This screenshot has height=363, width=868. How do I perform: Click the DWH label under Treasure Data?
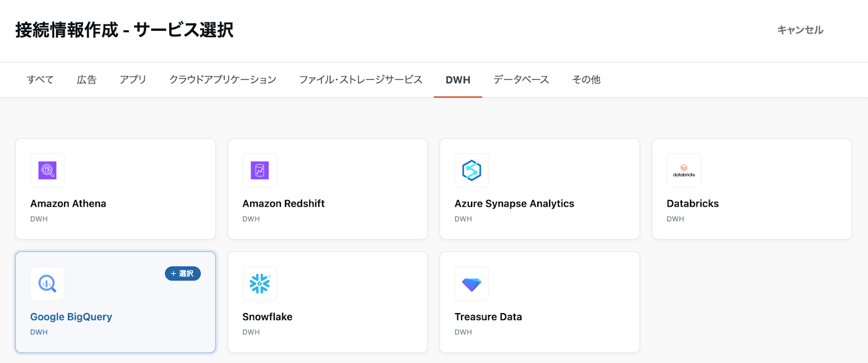click(x=463, y=332)
